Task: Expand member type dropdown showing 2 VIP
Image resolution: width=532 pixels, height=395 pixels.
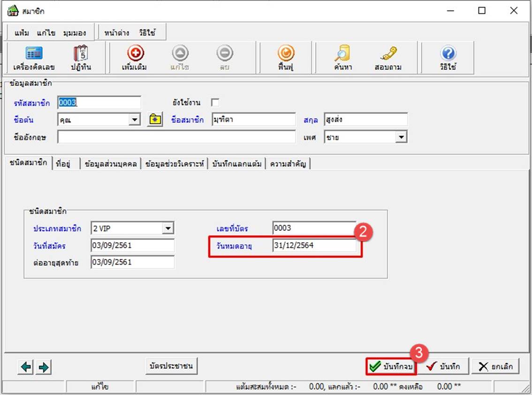Action: (168, 229)
